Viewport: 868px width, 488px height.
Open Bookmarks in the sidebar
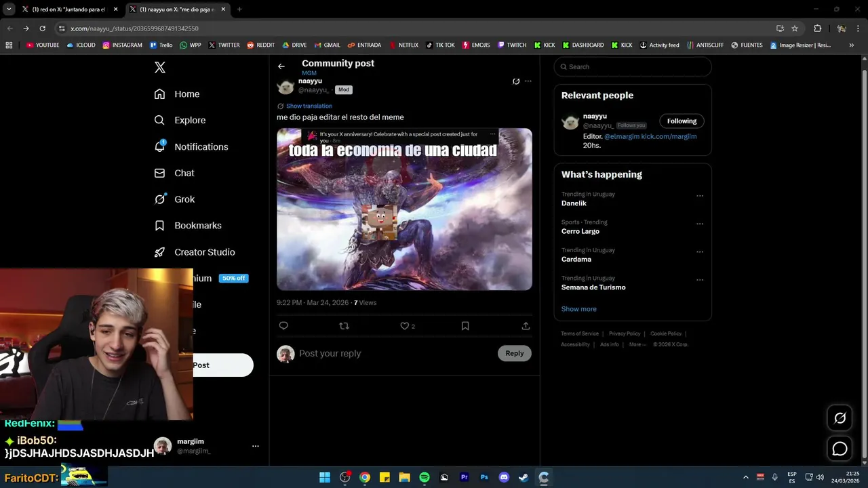[x=188, y=226]
